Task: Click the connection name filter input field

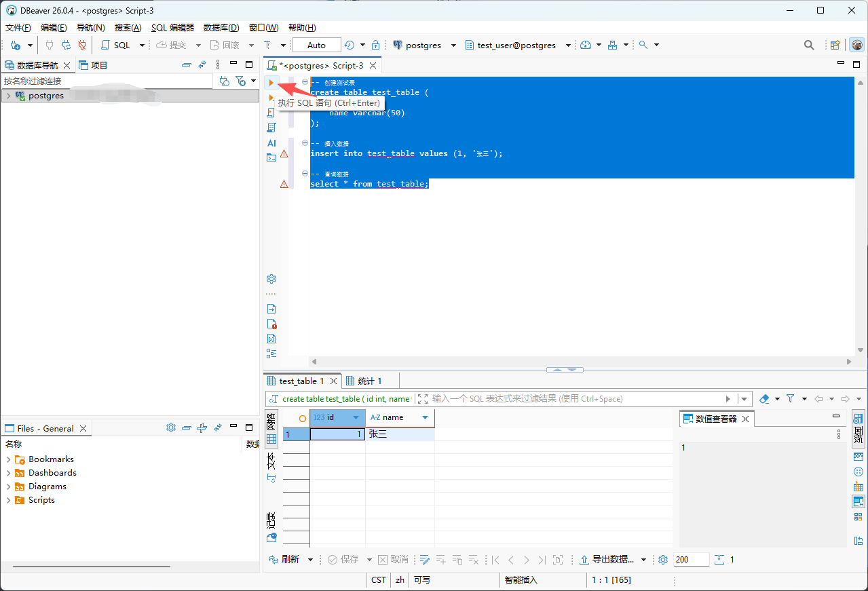Action: click(x=107, y=81)
